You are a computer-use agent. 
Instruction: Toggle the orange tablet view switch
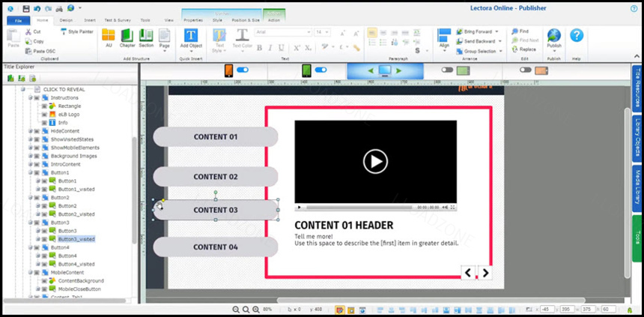click(525, 70)
